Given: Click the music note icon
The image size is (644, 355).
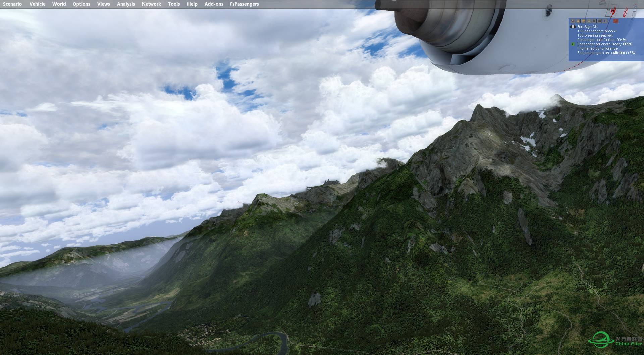Looking at the screenshot, I should pyautogui.click(x=594, y=21).
